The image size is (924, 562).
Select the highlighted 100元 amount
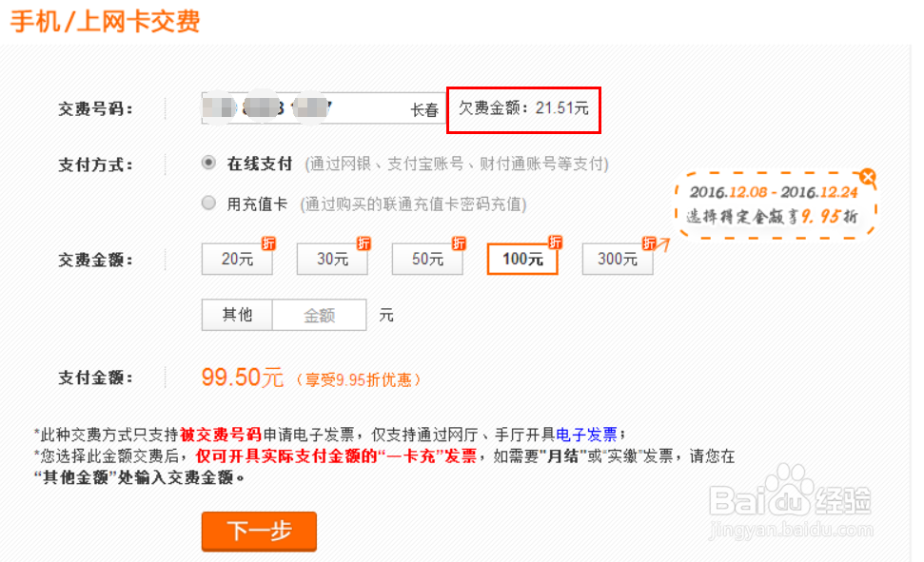(522, 260)
